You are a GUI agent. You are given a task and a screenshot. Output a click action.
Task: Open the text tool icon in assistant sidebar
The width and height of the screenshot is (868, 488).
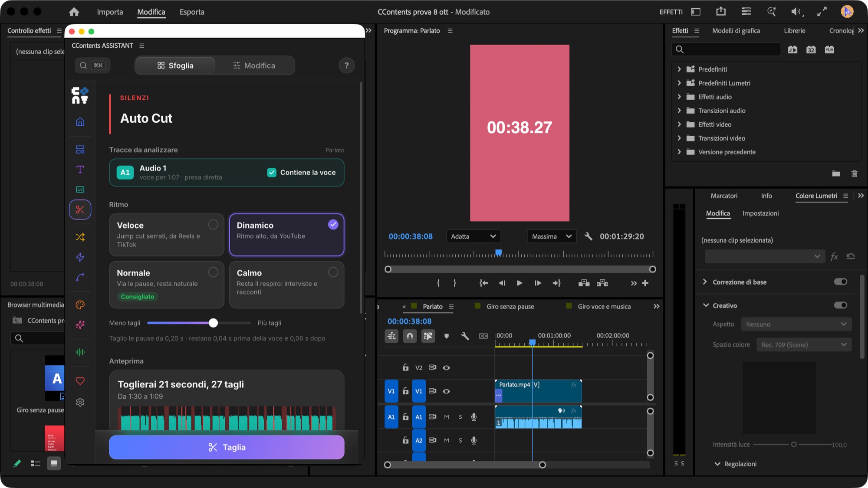[80, 170]
